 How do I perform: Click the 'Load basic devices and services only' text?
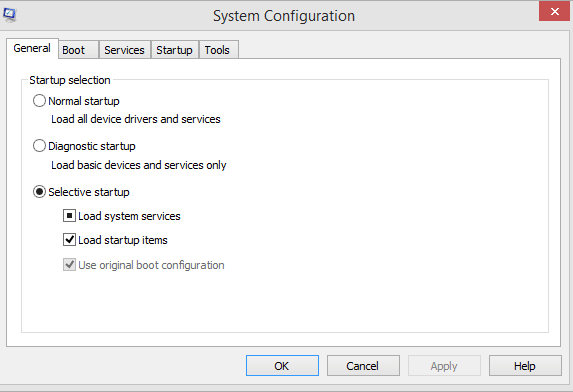coord(138,165)
